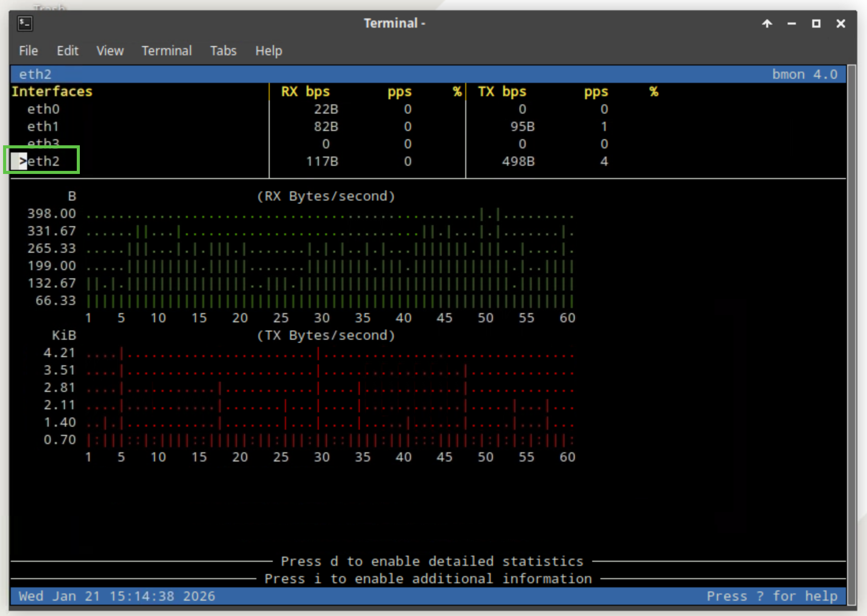Click the keep-above arrow window button

(x=767, y=24)
